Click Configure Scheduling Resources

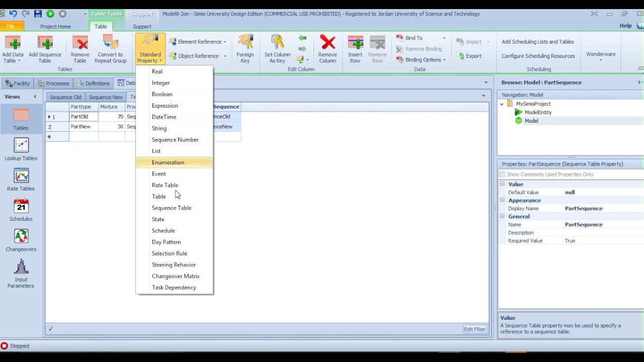click(538, 56)
